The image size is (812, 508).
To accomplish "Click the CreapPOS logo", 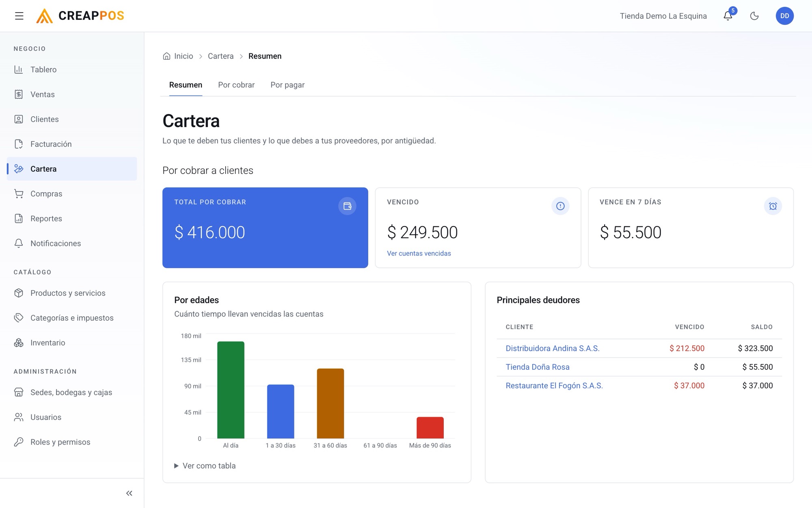I will point(80,16).
